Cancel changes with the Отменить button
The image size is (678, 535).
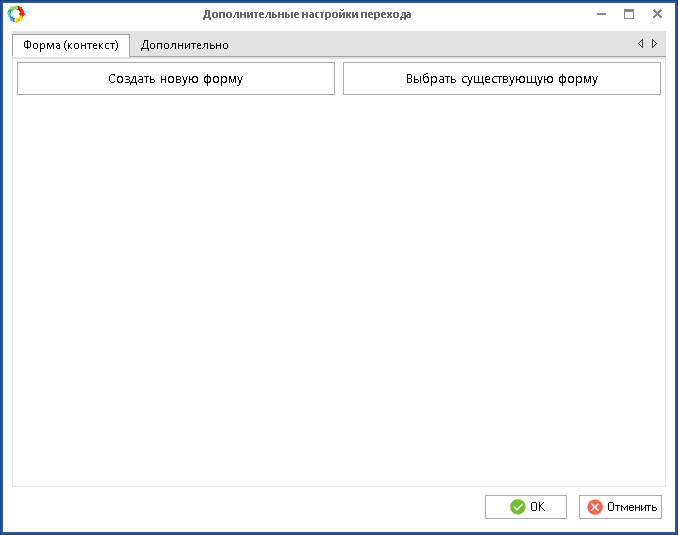[621, 507]
